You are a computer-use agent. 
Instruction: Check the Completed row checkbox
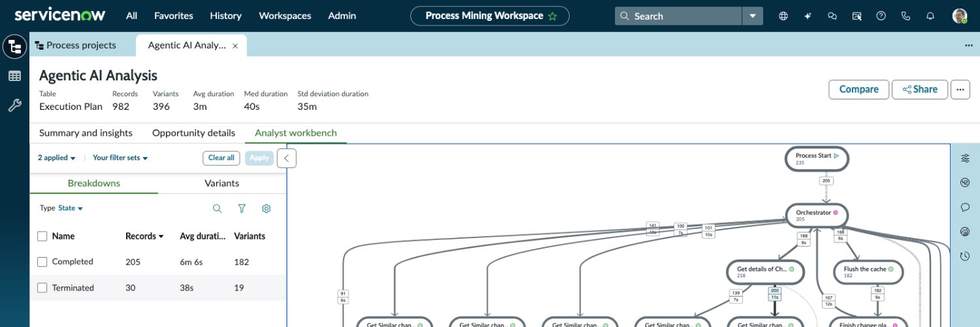click(42, 262)
